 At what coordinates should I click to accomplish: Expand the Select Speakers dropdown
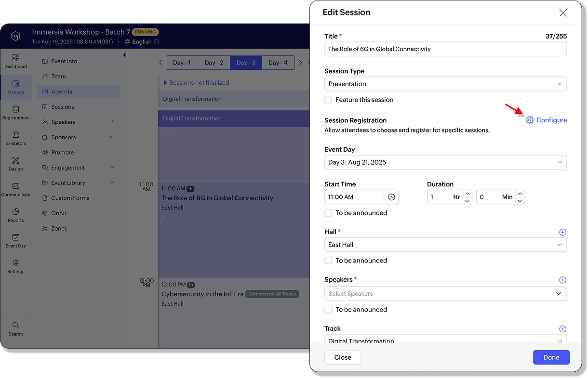[x=445, y=294]
